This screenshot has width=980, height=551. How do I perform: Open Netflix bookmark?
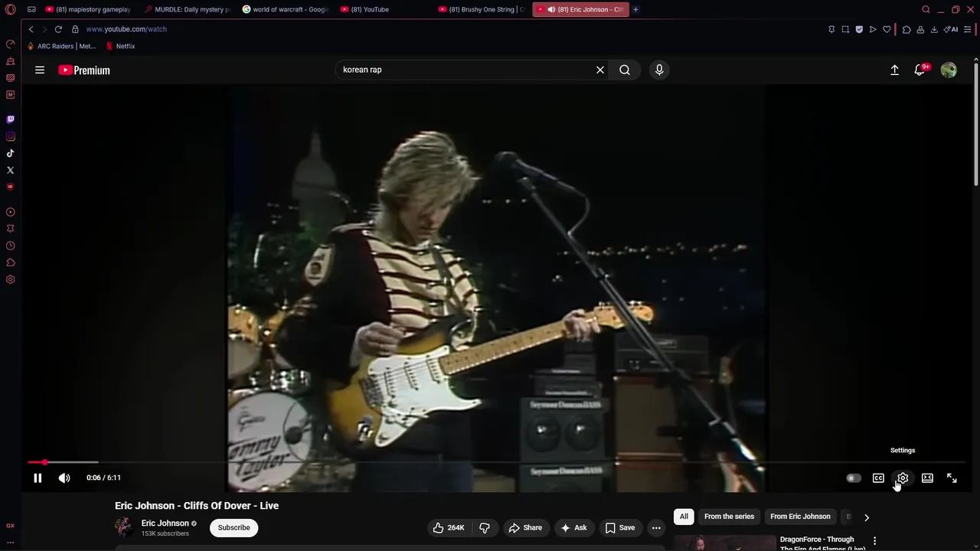pos(120,46)
